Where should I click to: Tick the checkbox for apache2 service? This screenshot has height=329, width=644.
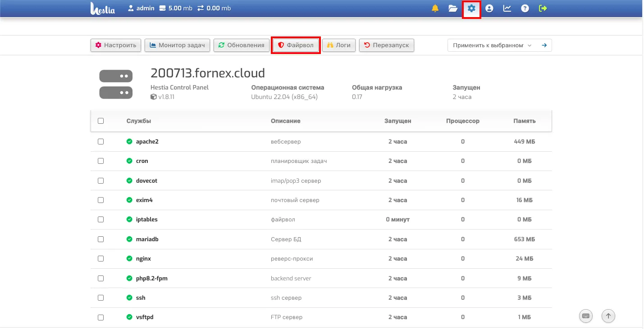100,141
